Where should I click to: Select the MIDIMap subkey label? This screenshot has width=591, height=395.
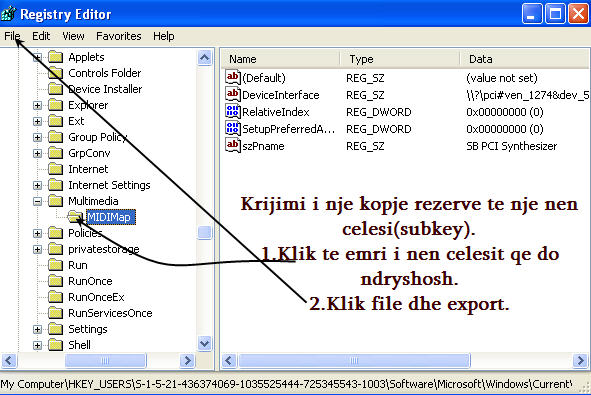(110, 217)
